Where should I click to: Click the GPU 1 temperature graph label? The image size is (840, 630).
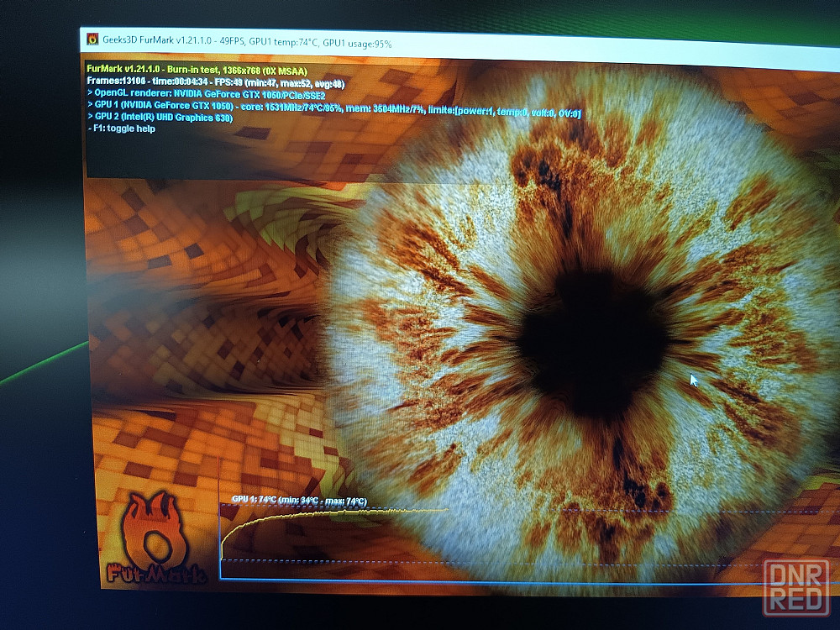pos(299,501)
